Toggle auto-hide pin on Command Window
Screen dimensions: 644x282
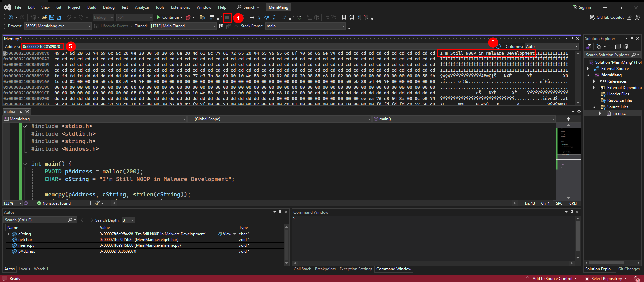click(572, 212)
